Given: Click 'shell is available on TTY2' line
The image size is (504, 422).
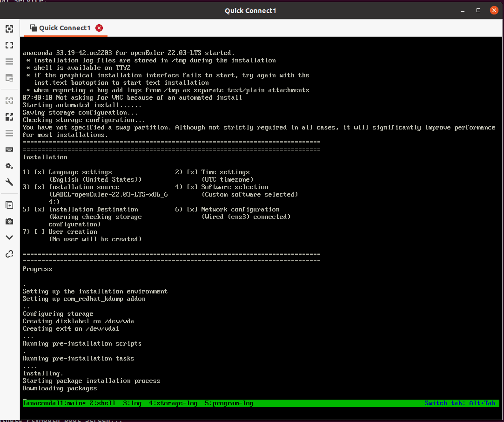Looking at the screenshot, I should [x=82, y=68].
